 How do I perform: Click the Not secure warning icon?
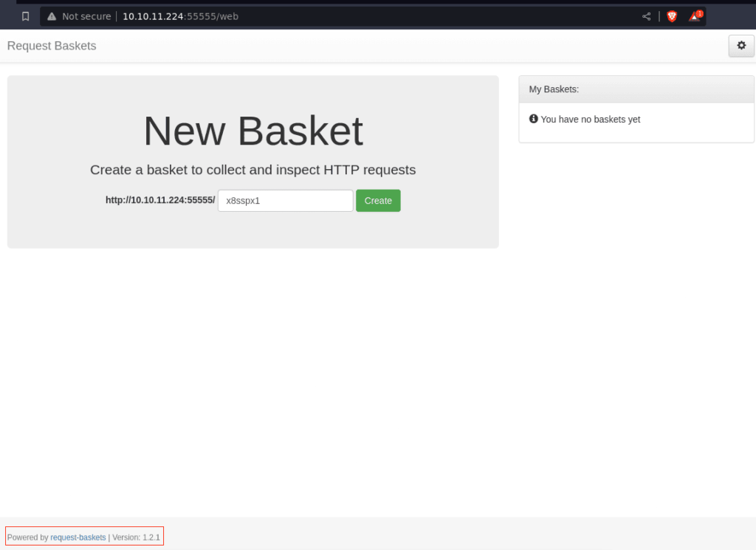point(52,16)
